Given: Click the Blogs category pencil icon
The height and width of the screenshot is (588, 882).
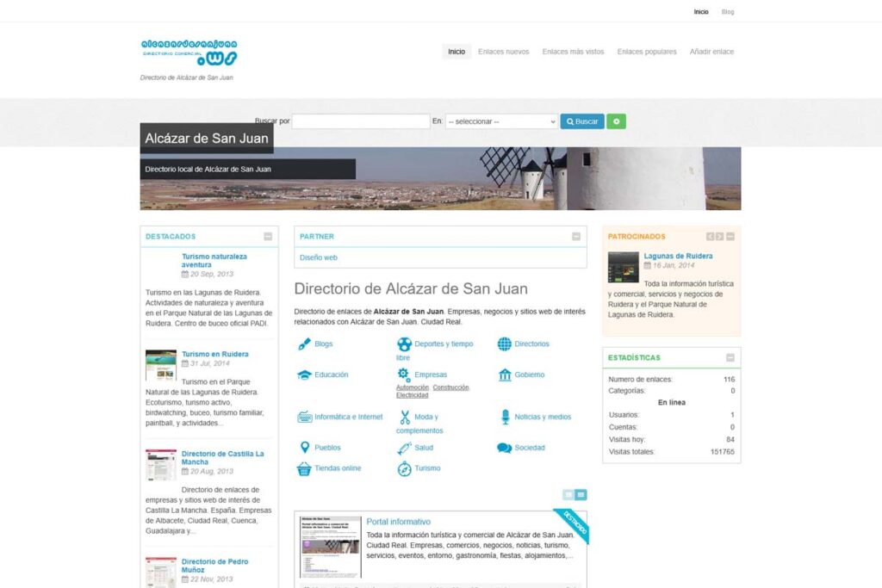Looking at the screenshot, I should pos(304,344).
